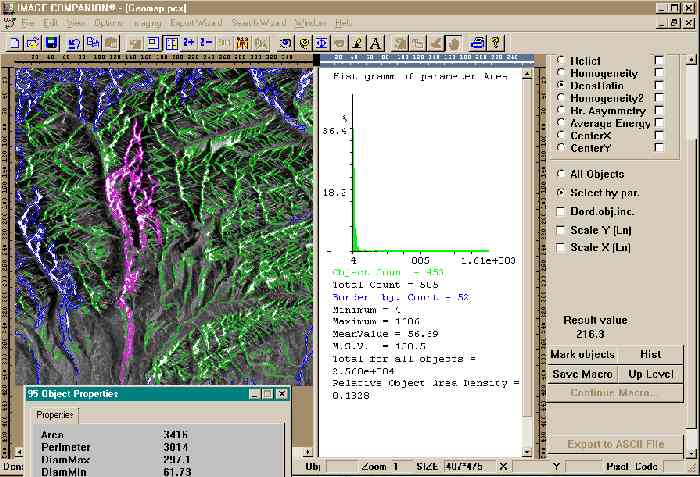Enable the Scale Y (Ln) checkbox
The height and width of the screenshot is (477, 700).
(560, 229)
